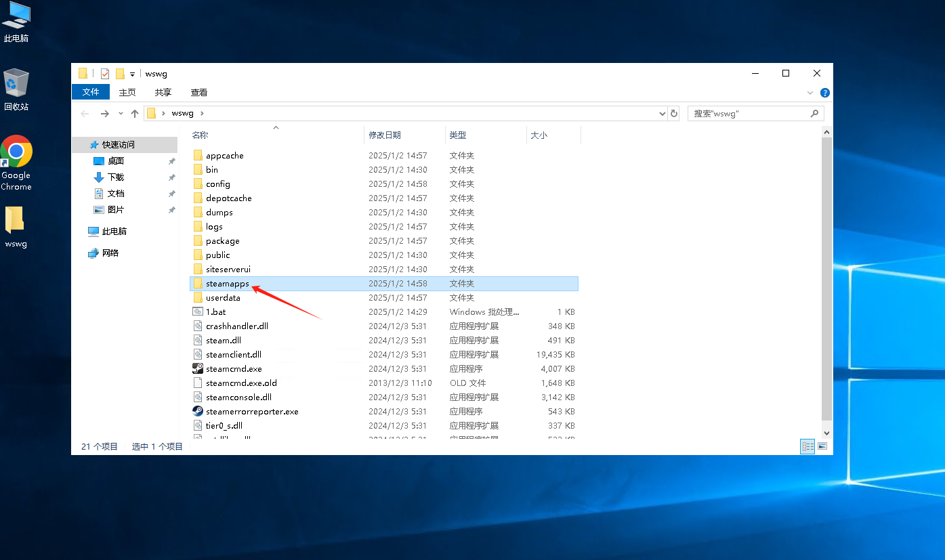The width and height of the screenshot is (945, 560).
Task: Click the wswg address breadcrumb
Action: click(183, 114)
